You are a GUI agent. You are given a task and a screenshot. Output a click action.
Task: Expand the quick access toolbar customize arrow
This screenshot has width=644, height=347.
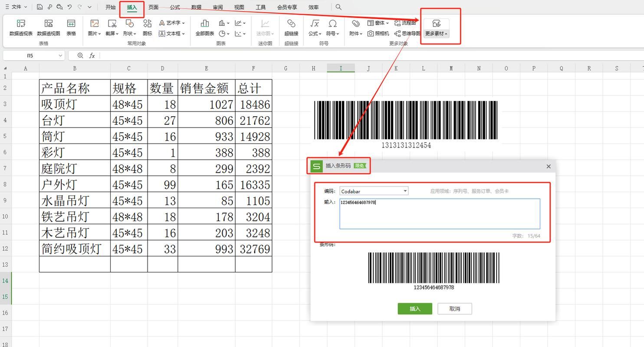point(89,7)
